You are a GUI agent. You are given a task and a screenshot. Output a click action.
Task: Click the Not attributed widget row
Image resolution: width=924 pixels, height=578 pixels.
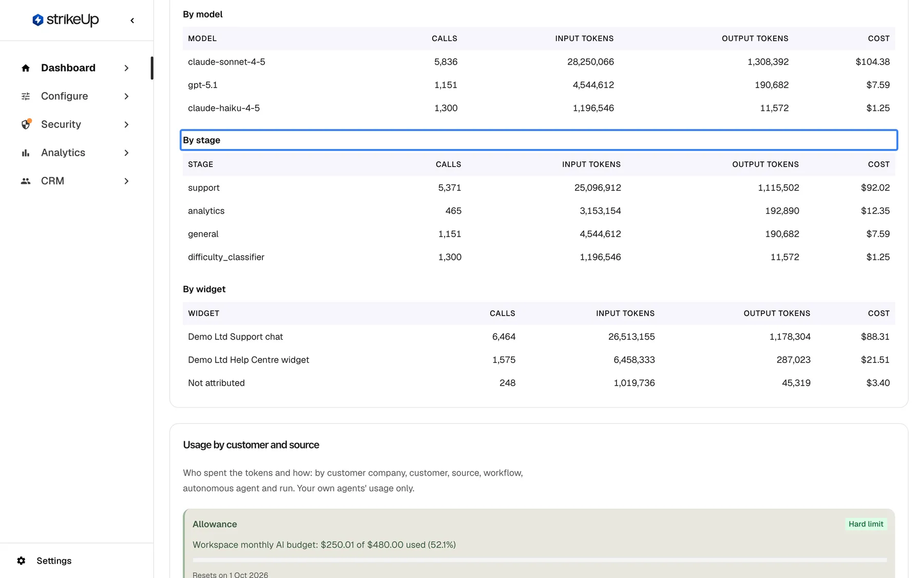[538, 383]
